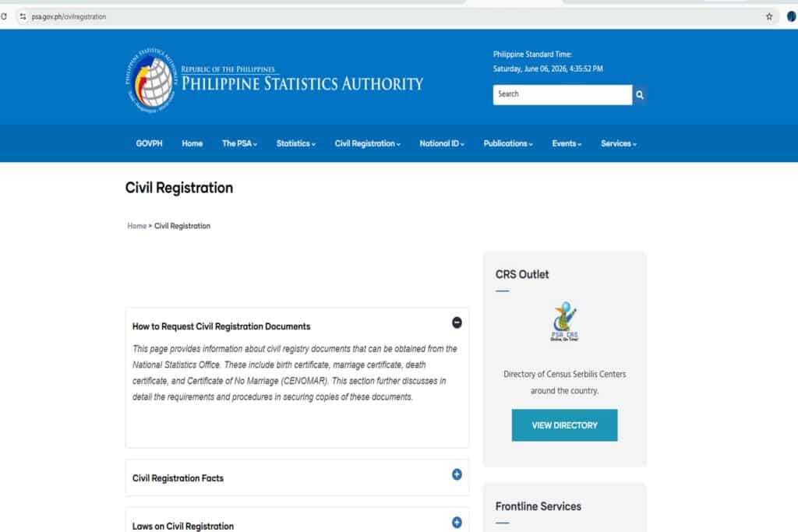This screenshot has width=798, height=532.
Task: Click the Philippine Statistics Authority logo
Action: (151, 80)
